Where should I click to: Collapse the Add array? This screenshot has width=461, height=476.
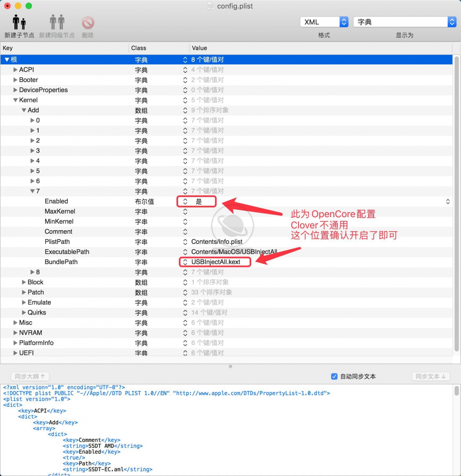pos(24,110)
